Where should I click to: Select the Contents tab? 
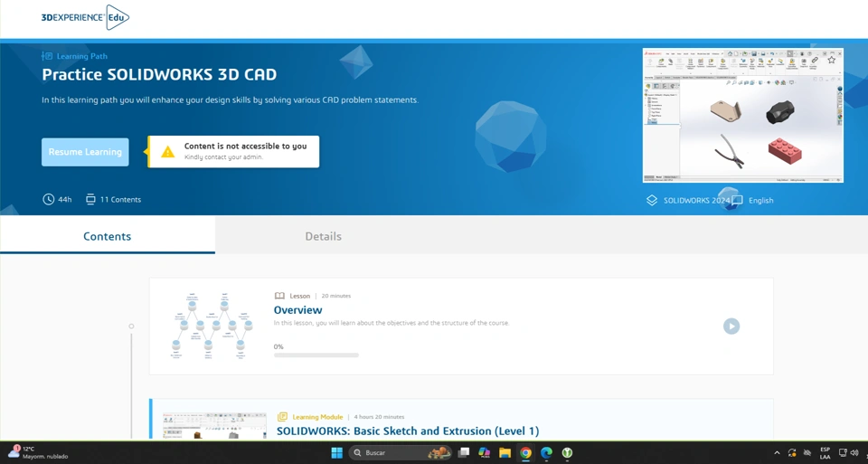107,236
